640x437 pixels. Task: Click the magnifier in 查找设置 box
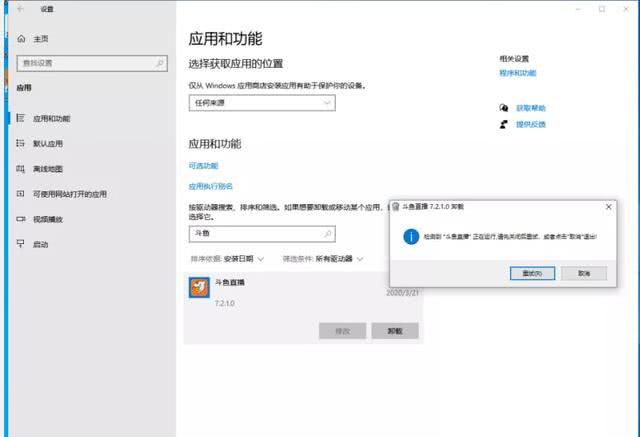pos(160,63)
